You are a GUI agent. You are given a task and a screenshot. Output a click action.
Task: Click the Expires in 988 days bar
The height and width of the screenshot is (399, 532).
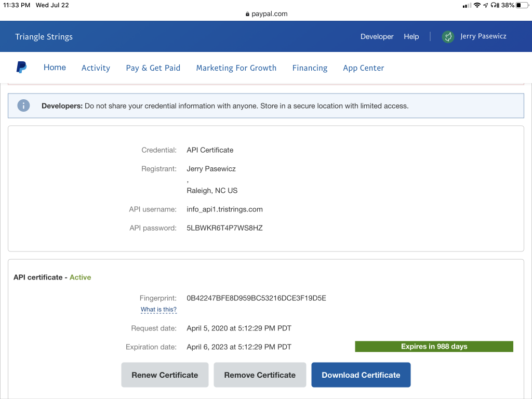(434, 347)
